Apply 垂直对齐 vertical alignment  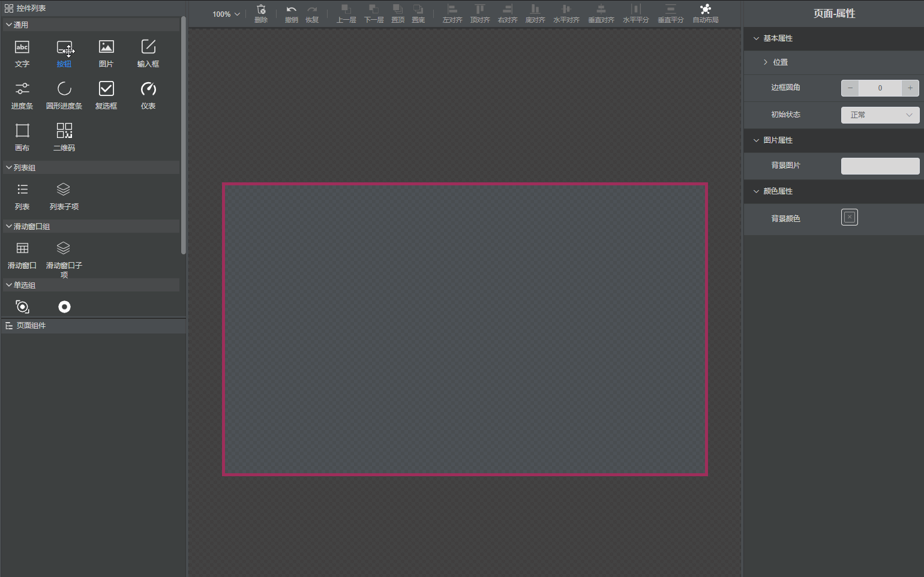[601, 13]
